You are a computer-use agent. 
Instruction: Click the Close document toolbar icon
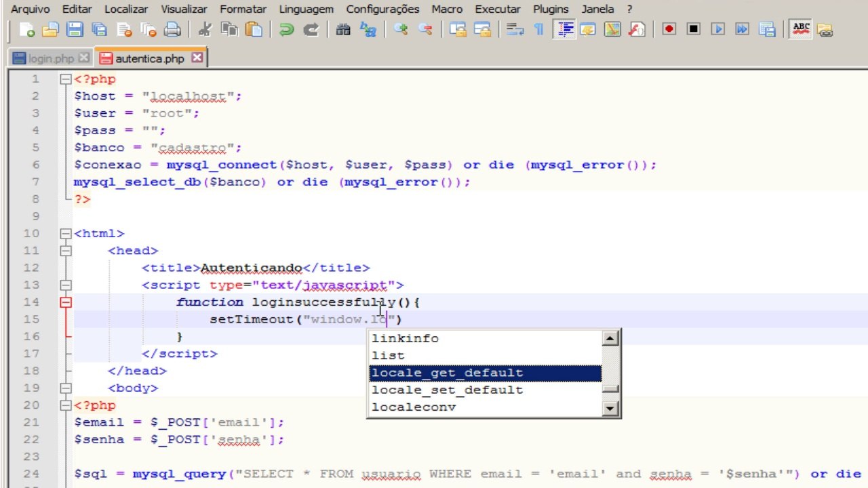(124, 30)
